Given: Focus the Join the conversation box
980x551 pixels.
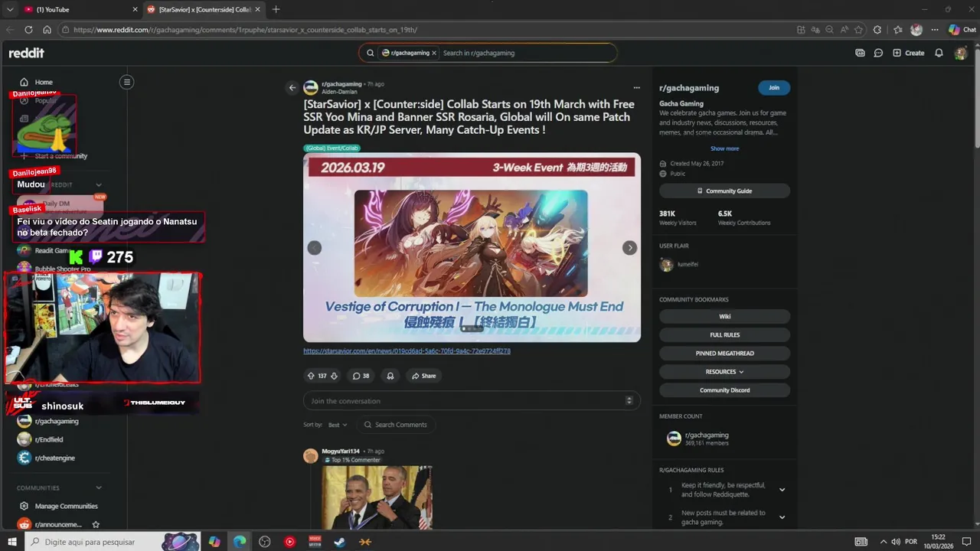Looking at the screenshot, I should point(472,401).
